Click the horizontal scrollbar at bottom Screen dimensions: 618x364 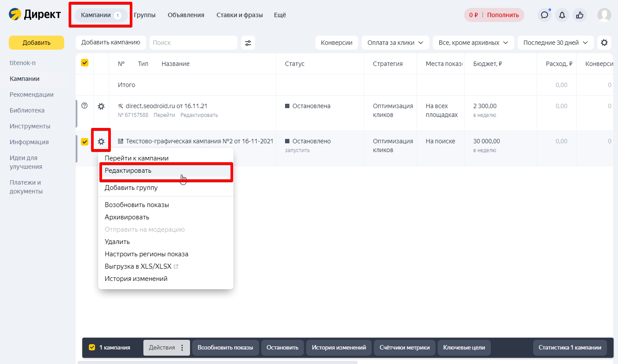point(217,362)
